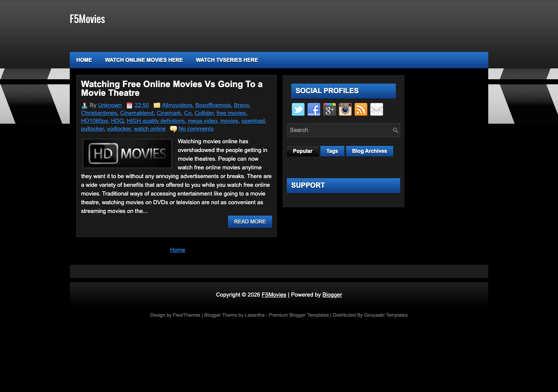Image resolution: width=558 pixels, height=392 pixels.
Task: Click inside the Search input field
Action: point(340,130)
